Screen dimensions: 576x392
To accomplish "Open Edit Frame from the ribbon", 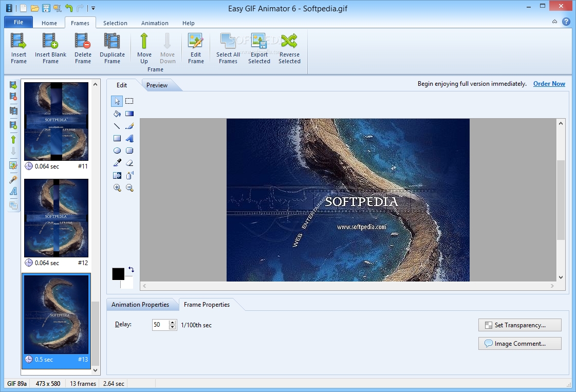I will coord(196,48).
